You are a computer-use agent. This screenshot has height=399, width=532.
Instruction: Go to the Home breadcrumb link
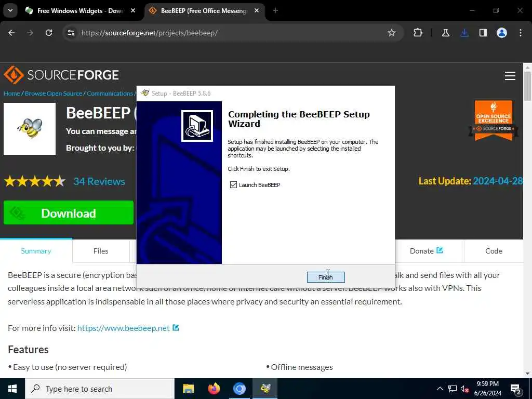[12, 94]
